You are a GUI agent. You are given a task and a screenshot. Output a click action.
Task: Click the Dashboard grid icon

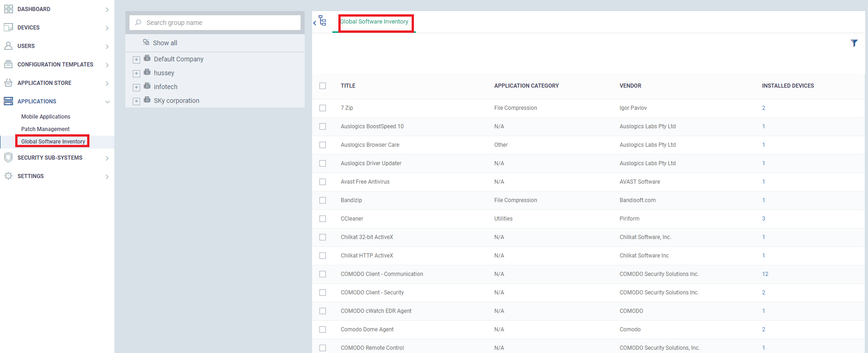tap(8, 9)
